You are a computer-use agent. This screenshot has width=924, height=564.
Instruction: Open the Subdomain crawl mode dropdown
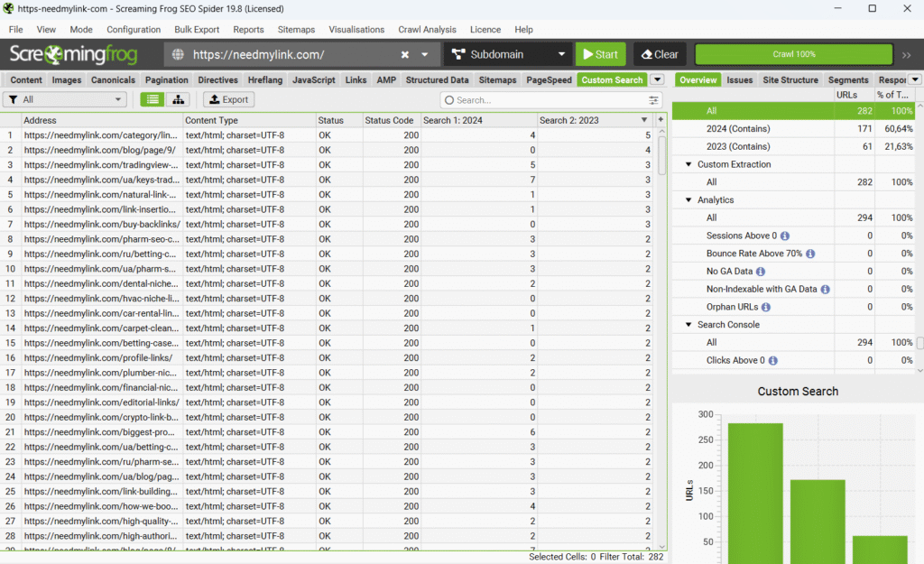click(509, 55)
